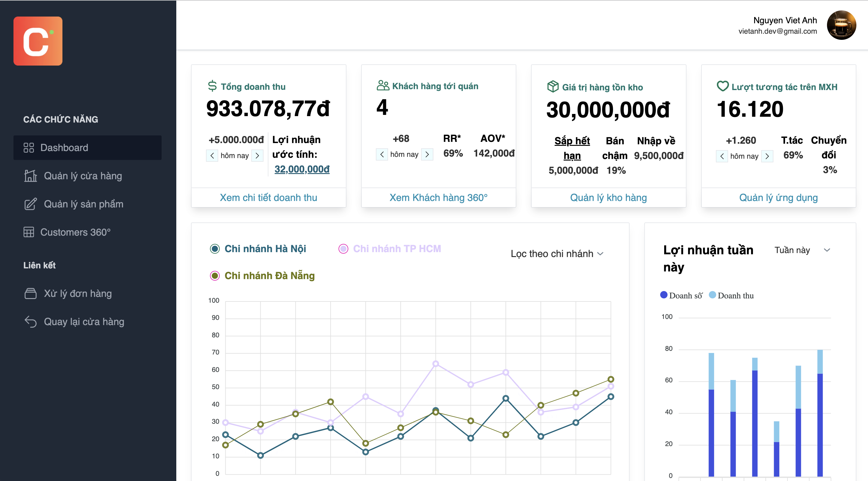This screenshot has height=481, width=868.
Task: Click the TP HCM peak data point near 64
Action: [436, 364]
